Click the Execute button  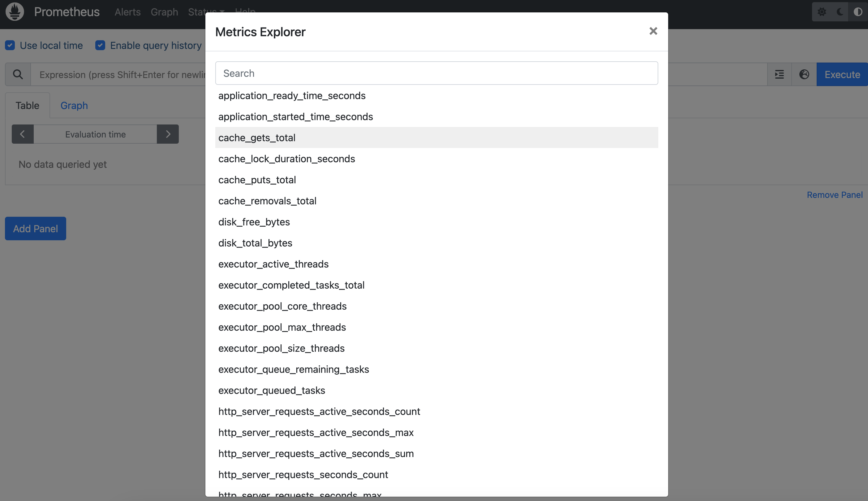[x=842, y=74]
